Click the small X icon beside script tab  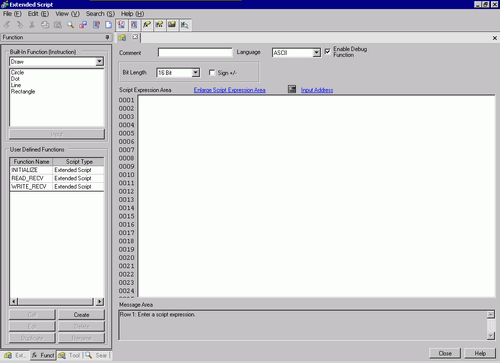click(x=135, y=37)
